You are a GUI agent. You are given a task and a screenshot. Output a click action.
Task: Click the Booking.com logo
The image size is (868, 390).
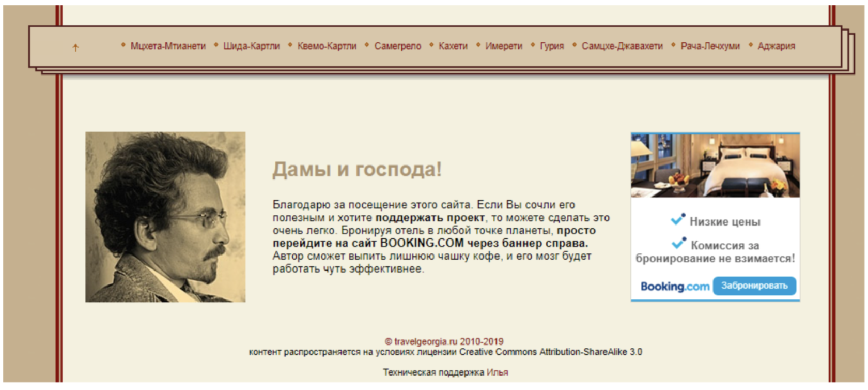pyautogui.click(x=675, y=287)
